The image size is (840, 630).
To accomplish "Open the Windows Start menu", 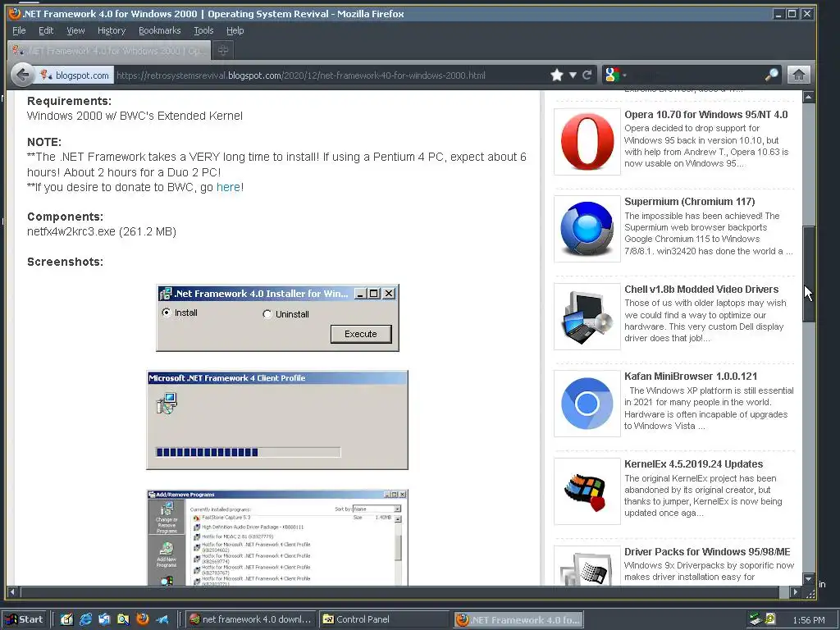I will tap(25, 620).
